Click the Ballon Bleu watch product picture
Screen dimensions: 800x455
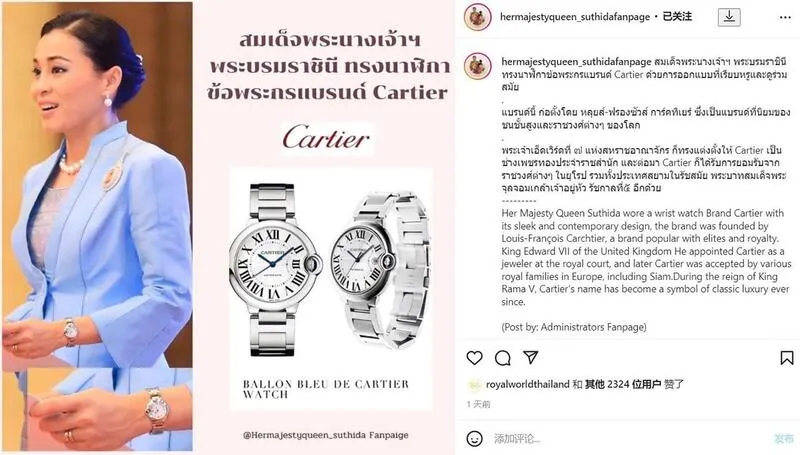[x=331, y=269]
